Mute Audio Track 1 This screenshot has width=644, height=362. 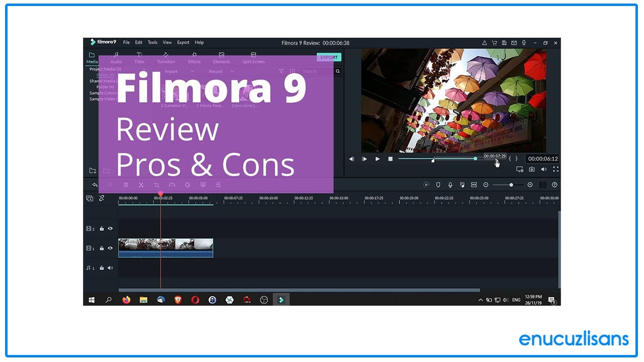[110, 268]
